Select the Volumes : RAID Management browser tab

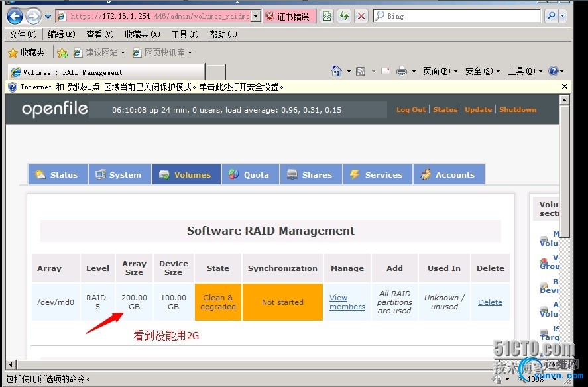[106, 72]
